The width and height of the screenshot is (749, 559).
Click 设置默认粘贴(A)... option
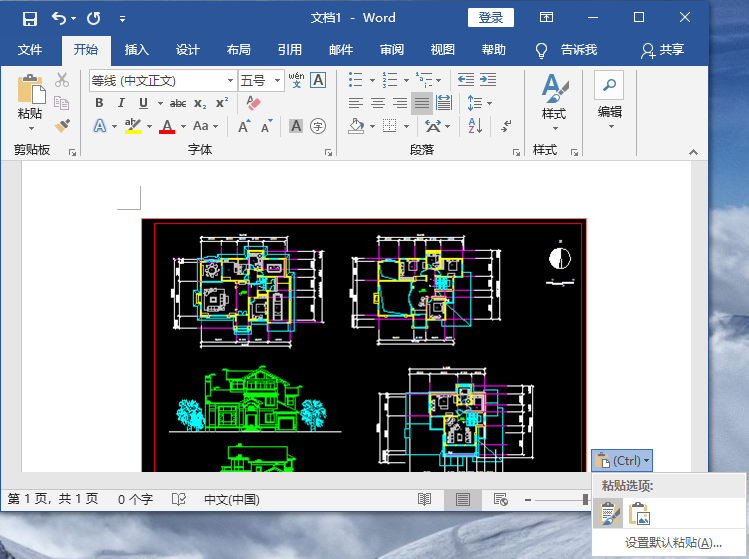click(x=673, y=543)
